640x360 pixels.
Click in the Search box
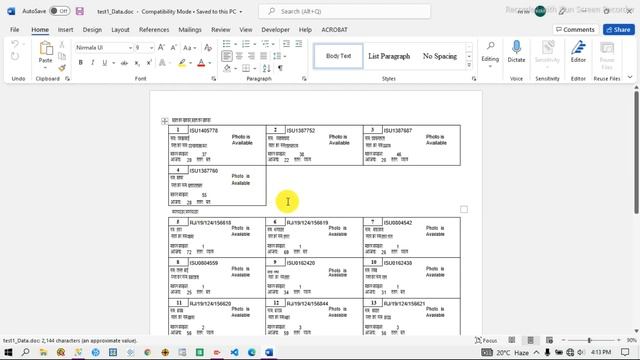344,11
